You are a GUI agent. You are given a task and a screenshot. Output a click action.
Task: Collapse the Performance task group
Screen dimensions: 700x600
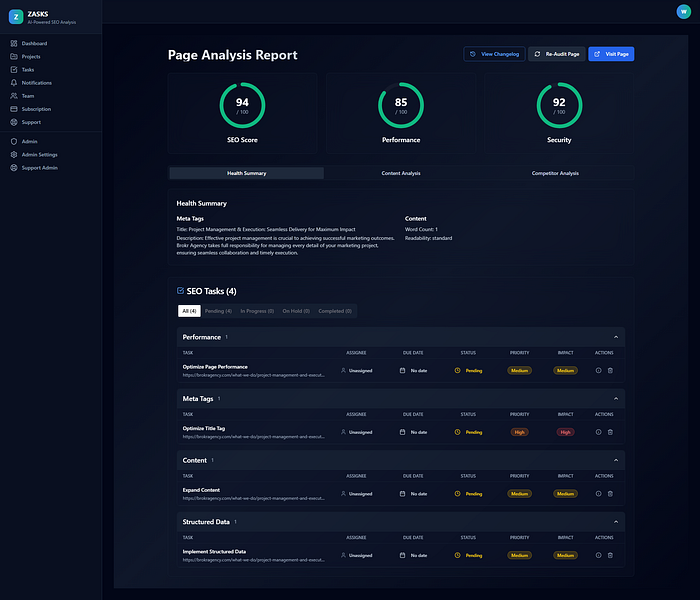click(616, 338)
